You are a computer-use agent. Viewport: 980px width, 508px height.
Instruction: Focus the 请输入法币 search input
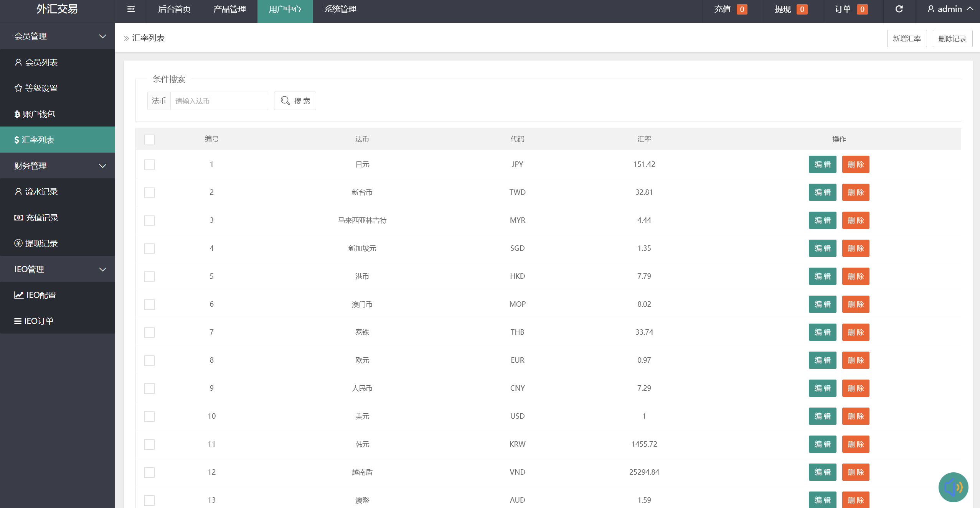[x=219, y=101]
